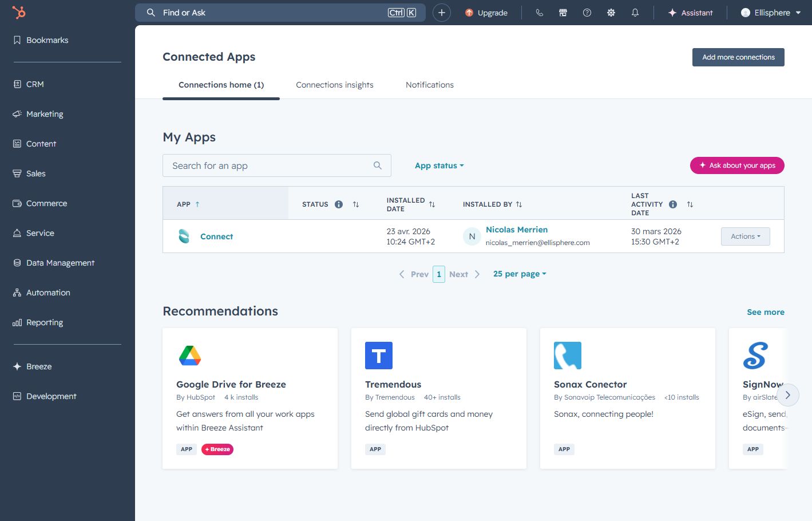Click the magnifier icon in app search

pyautogui.click(x=378, y=165)
